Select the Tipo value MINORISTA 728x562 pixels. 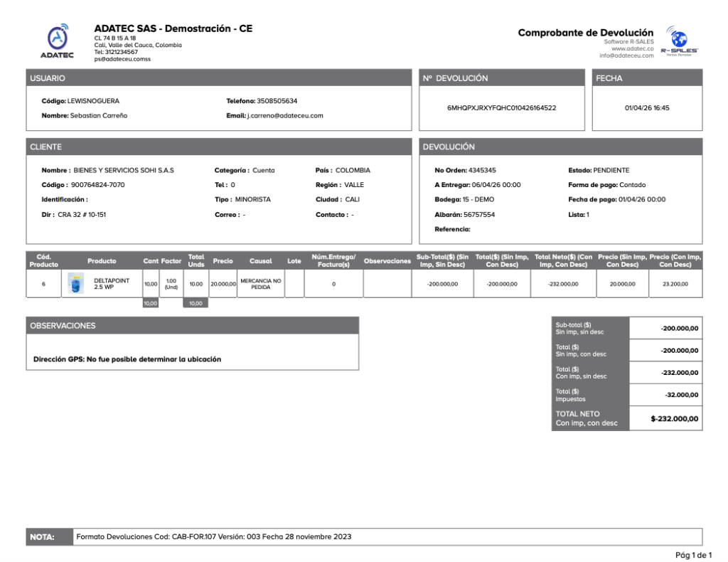click(252, 199)
